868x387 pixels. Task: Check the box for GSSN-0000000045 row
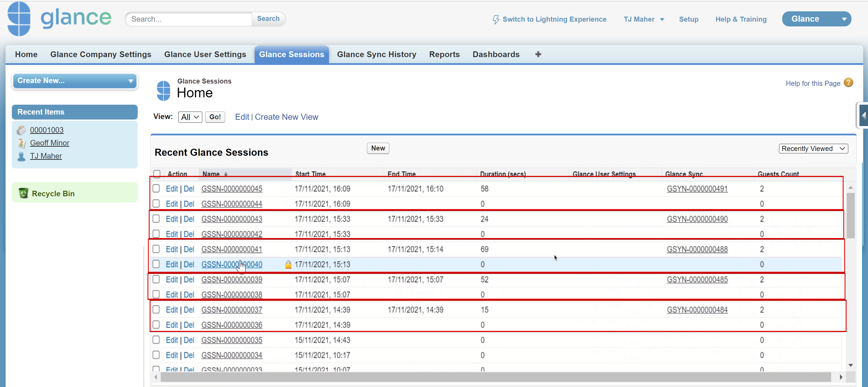pos(156,189)
